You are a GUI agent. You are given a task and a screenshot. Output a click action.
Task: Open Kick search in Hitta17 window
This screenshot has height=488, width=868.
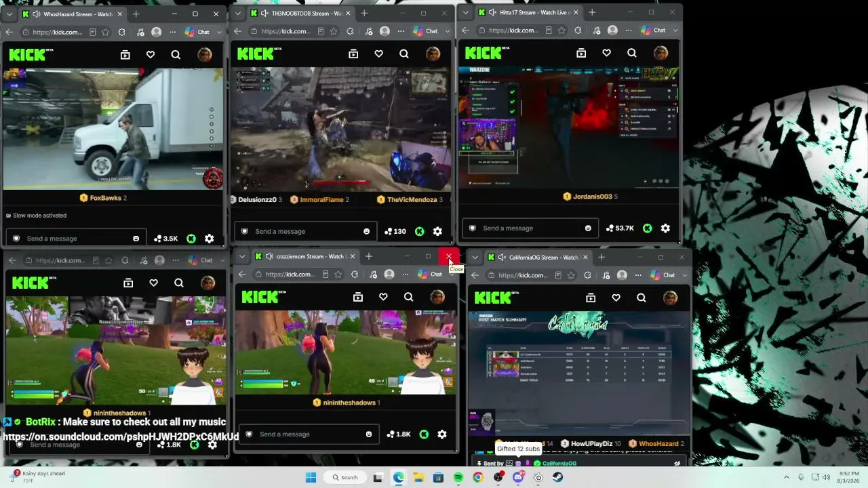point(631,53)
